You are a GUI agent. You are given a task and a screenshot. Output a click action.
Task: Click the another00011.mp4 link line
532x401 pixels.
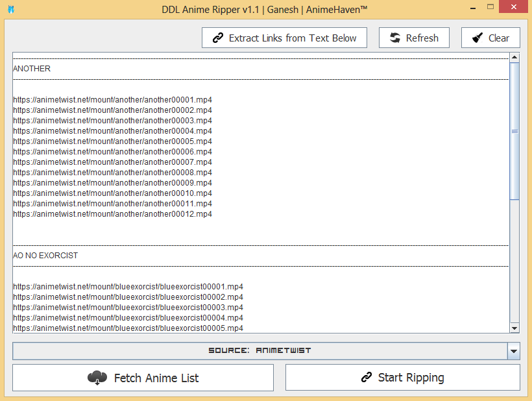113,204
